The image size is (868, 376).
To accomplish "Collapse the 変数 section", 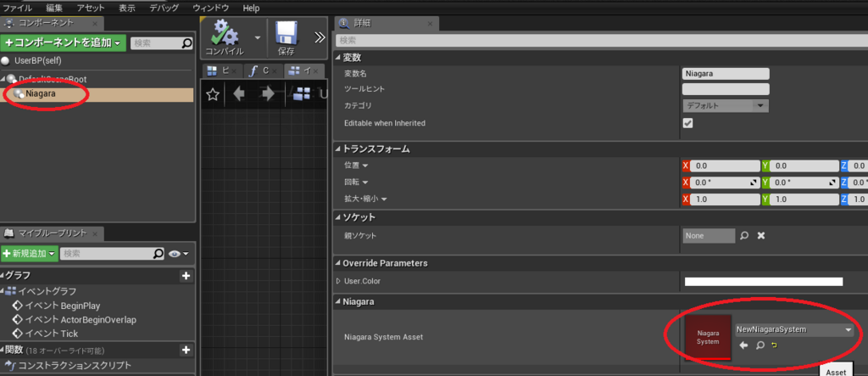I will tap(338, 58).
